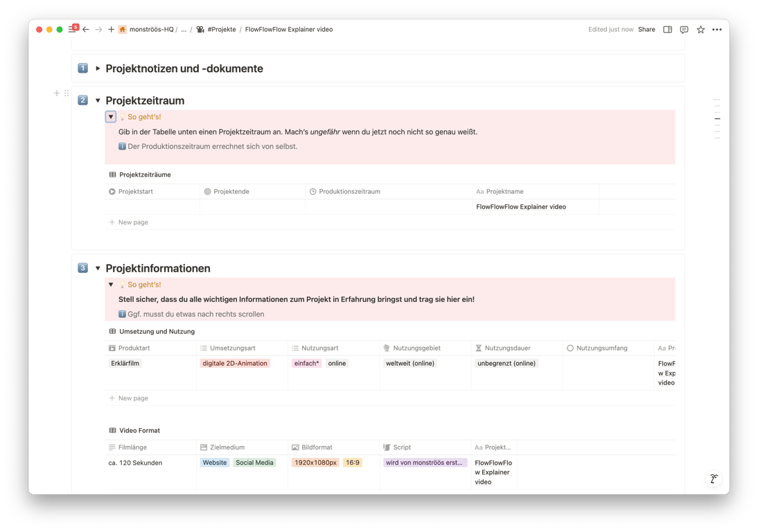
Task: Select the weltweit (online) tag
Action: tap(410, 364)
